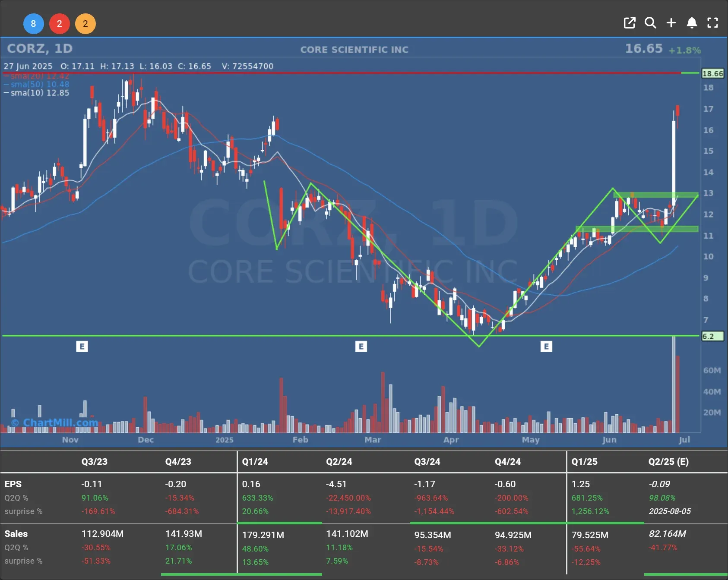This screenshot has width=728, height=580.
Task: Click the ChartMill.com copyright link
Action: pos(55,422)
